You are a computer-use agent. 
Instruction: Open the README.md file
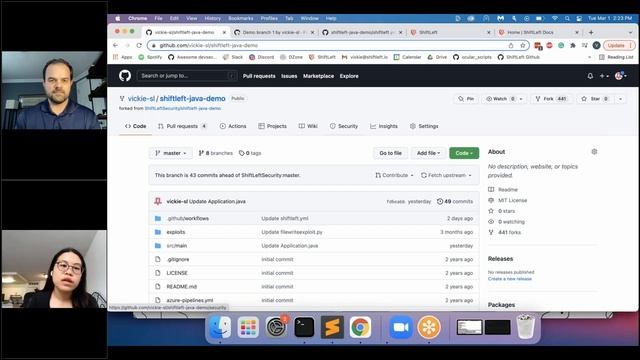click(182, 287)
